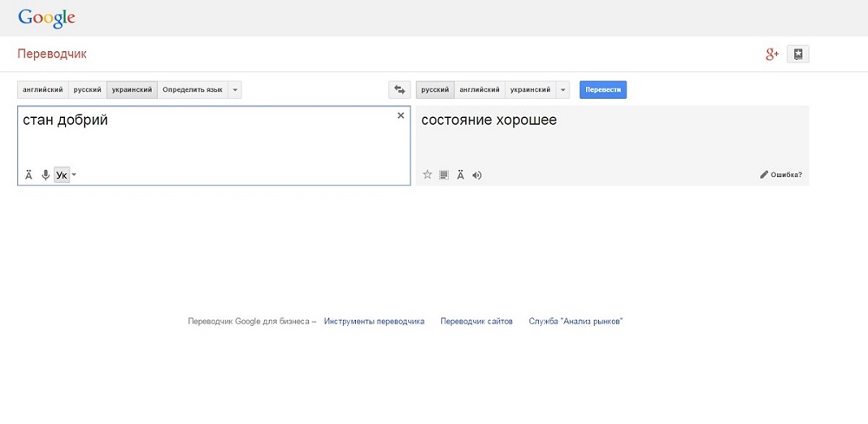Select английский as source language
868x424 pixels.
43,89
